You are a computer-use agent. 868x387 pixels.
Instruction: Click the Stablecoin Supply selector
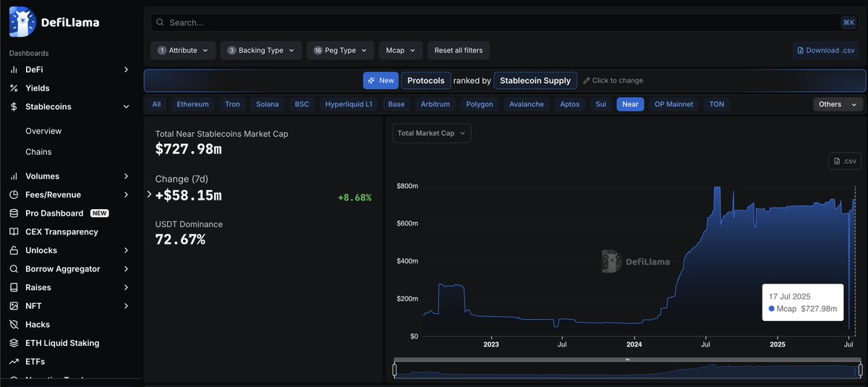point(535,80)
